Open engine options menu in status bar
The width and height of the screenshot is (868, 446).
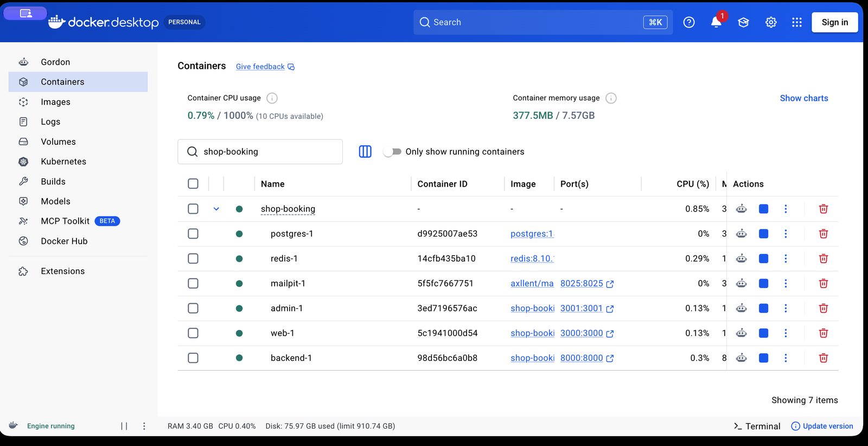tap(144, 426)
